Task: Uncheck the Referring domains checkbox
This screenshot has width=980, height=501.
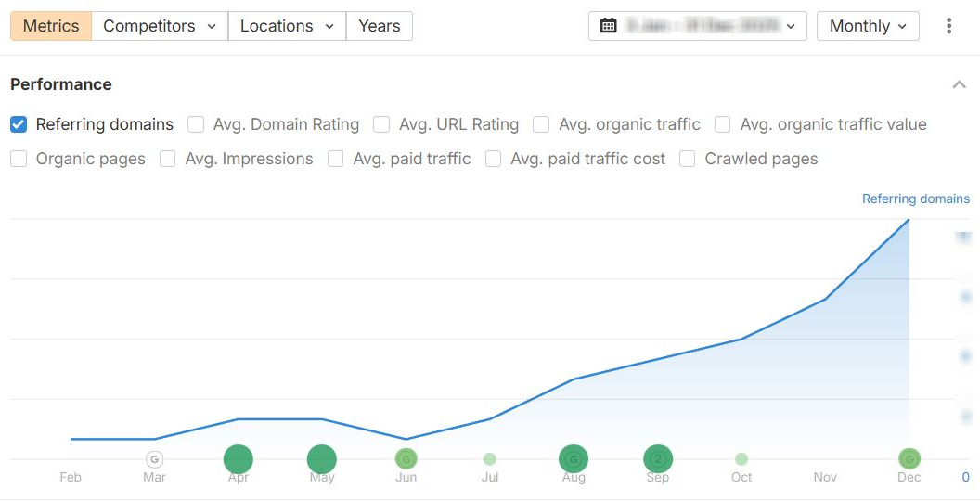Action: pos(19,124)
